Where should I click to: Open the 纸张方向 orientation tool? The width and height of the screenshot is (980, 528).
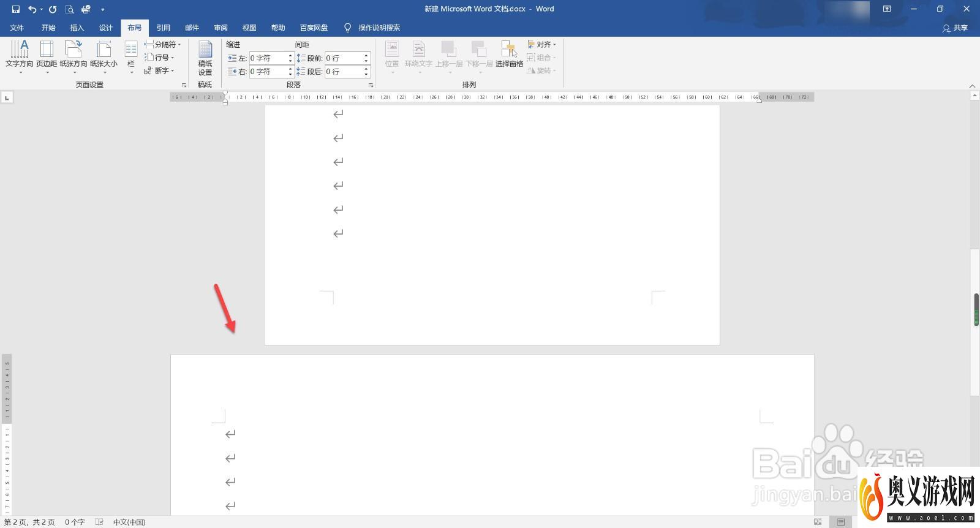tap(73, 57)
